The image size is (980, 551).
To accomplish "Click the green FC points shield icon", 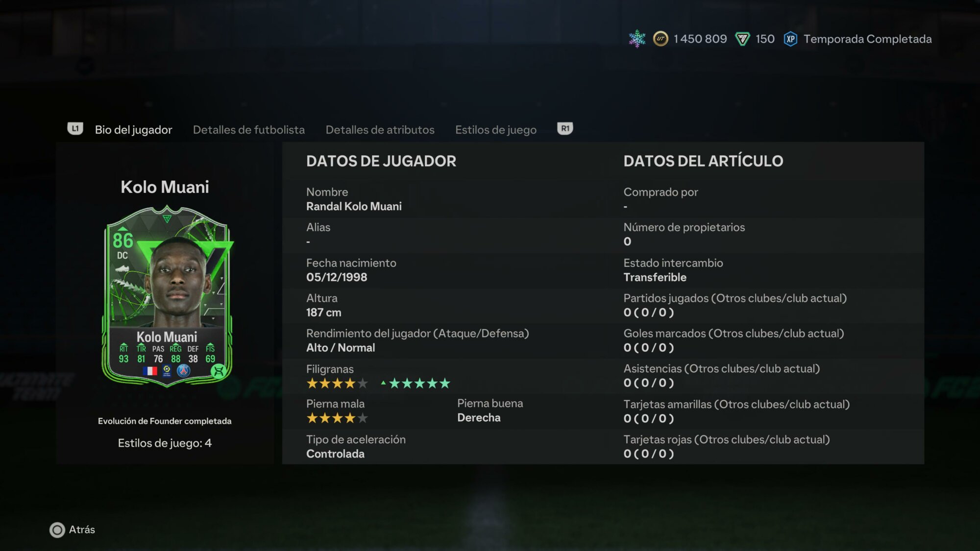I will (x=742, y=39).
